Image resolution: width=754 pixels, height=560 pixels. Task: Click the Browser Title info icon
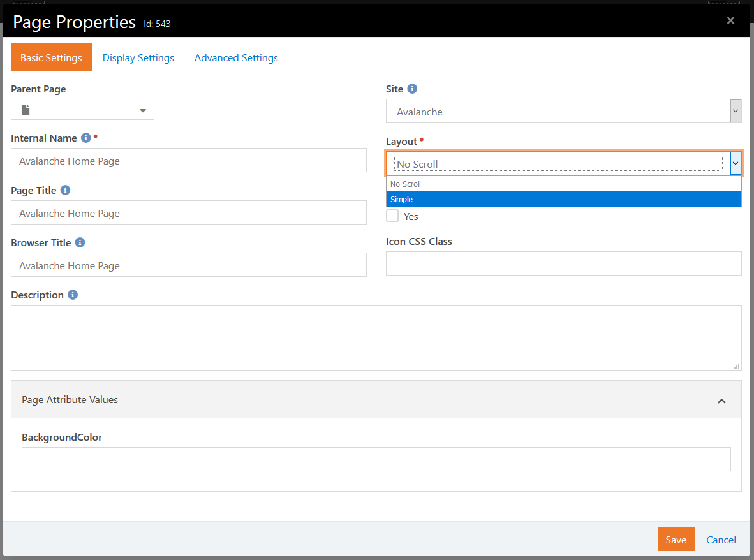click(80, 242)
